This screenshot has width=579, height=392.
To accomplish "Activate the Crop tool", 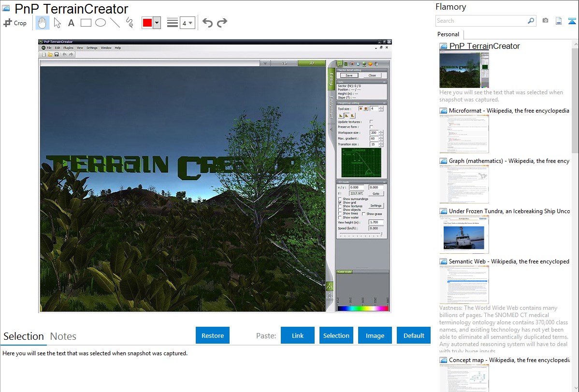I will (x=15, y=23).
